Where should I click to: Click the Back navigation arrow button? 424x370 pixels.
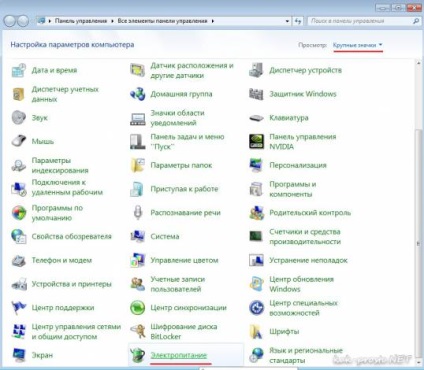(x=10, y=21)
